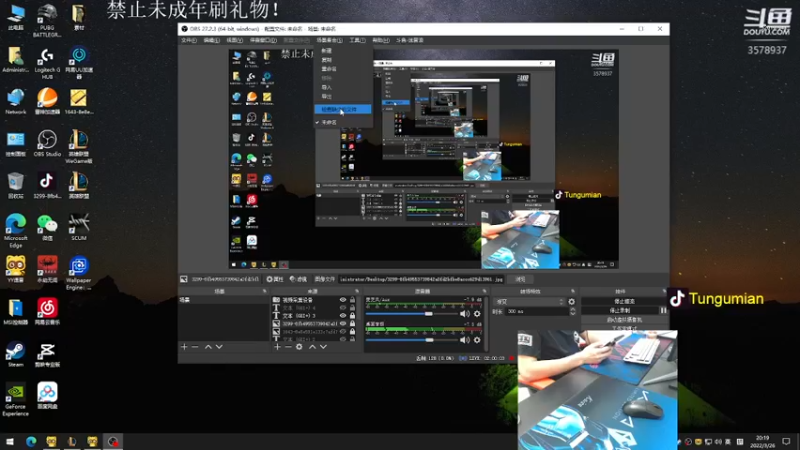Screen dimensions: 800x450
Task: Click the 停止推流 button
Action: tap(624, 302)
